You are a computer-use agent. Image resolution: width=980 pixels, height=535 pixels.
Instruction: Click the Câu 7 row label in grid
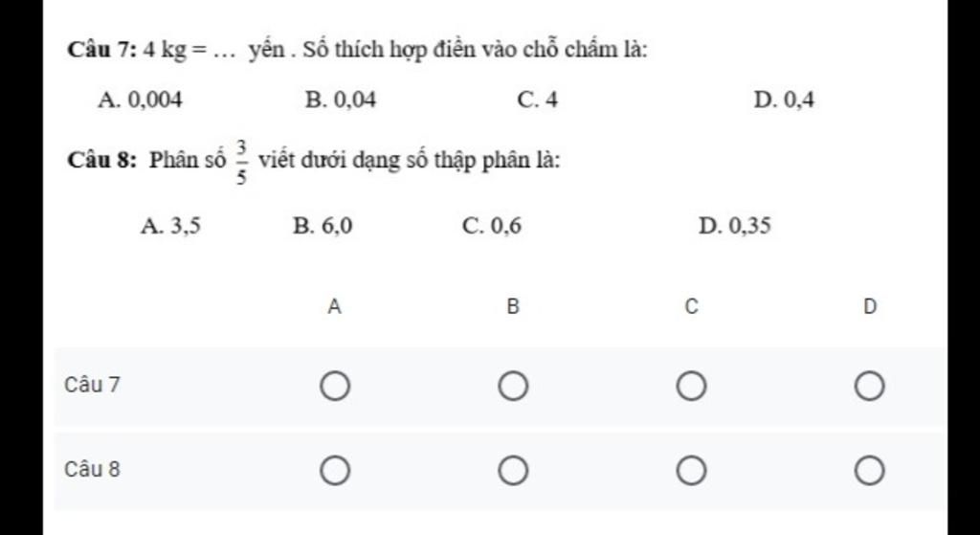click(x=93, y=385)
